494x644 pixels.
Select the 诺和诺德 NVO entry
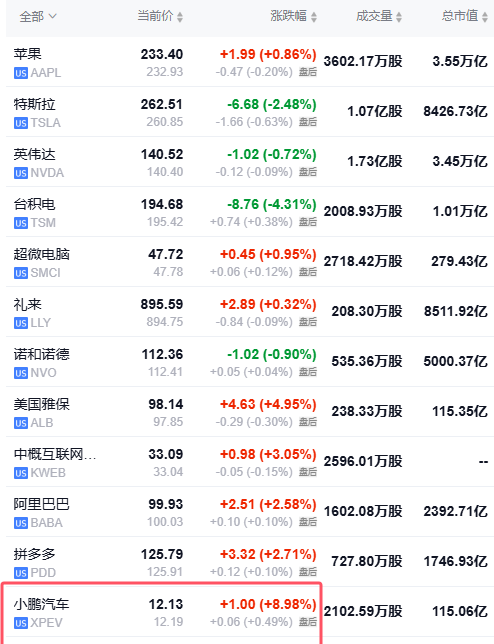point(250,362)
